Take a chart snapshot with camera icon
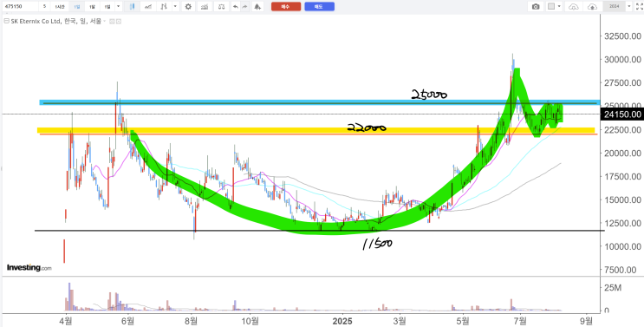The width and height of the screenshot is (644, 327). (536, 7)
